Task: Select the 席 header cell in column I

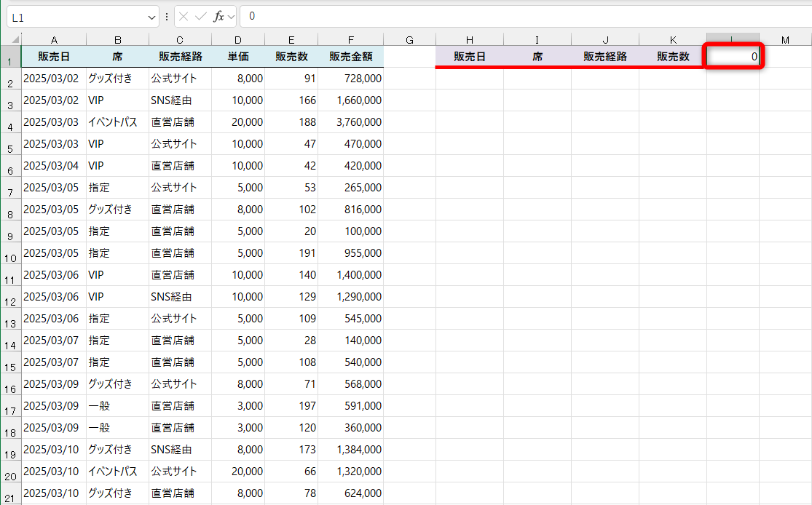Action: 537,55
